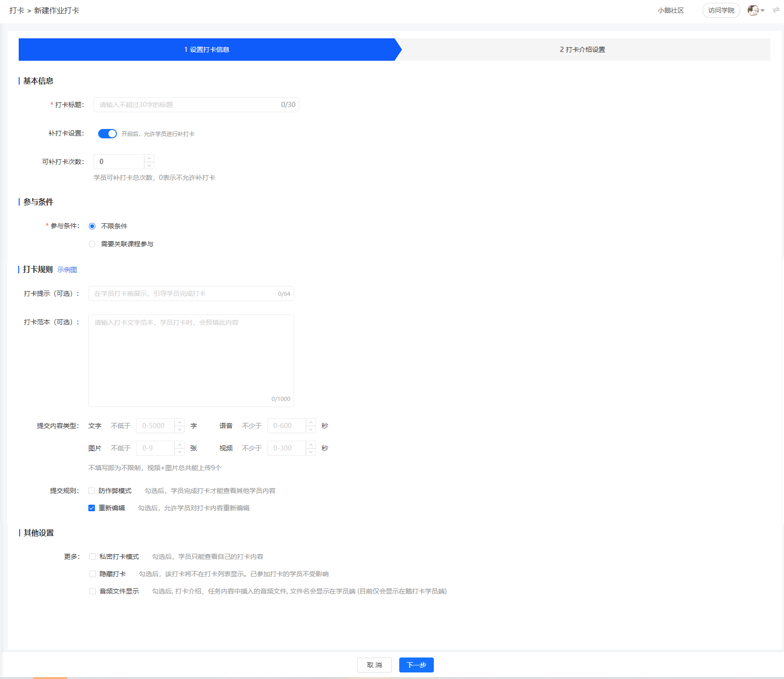Click the switch arrows icon at top right
Screen dimensions: 784x679
point(776,10)
